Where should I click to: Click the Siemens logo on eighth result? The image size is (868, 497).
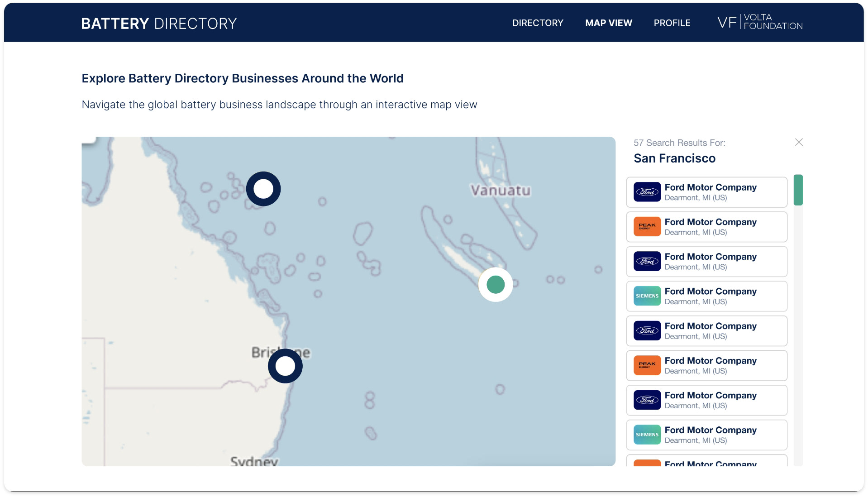click(647, 435)
